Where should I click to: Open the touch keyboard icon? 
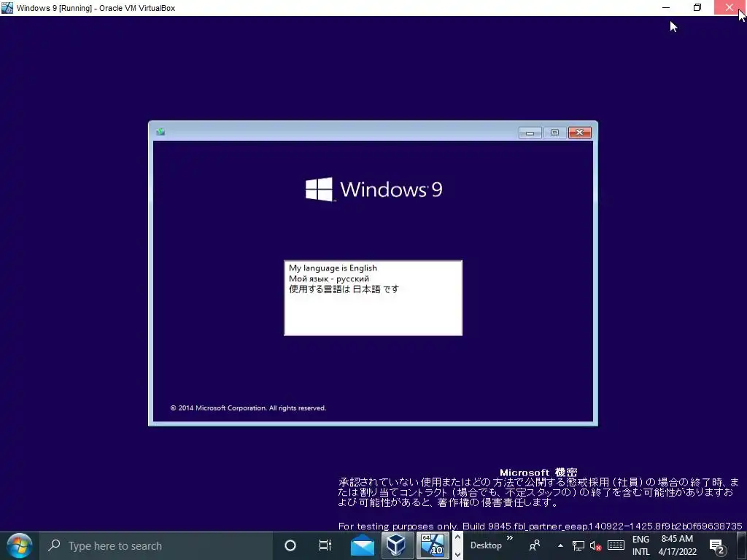[616, 545]
